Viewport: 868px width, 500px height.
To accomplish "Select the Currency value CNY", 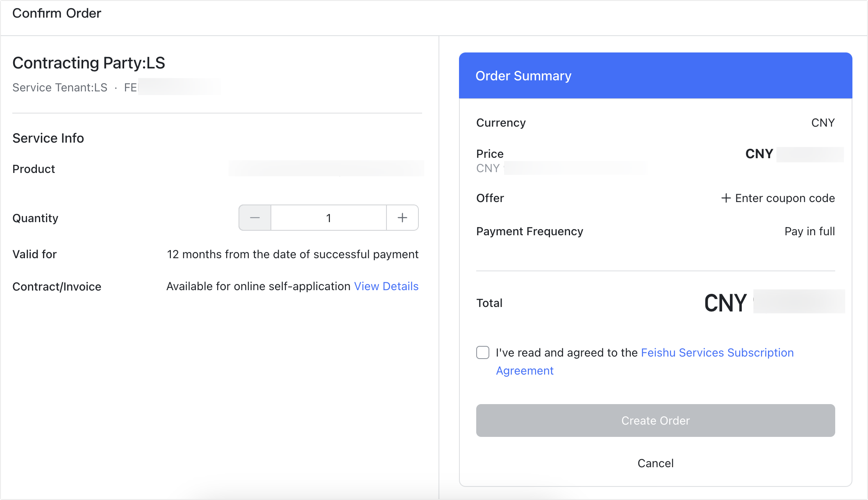I will tap(823, 123).
